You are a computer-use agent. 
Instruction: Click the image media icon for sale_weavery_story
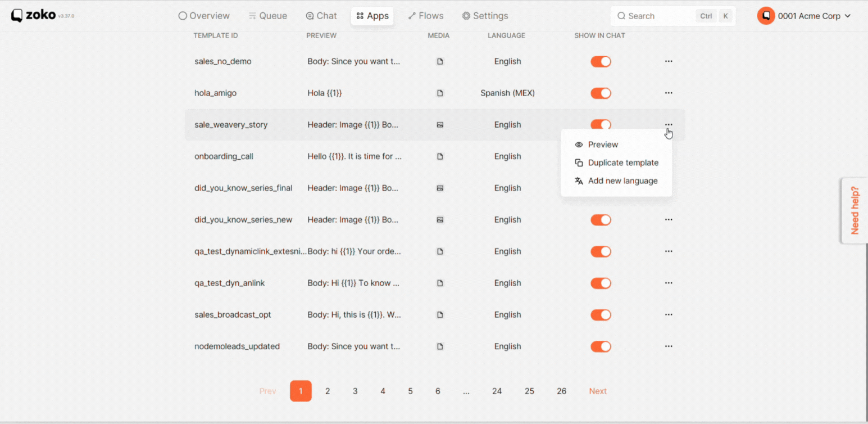[x=440, y=125]
